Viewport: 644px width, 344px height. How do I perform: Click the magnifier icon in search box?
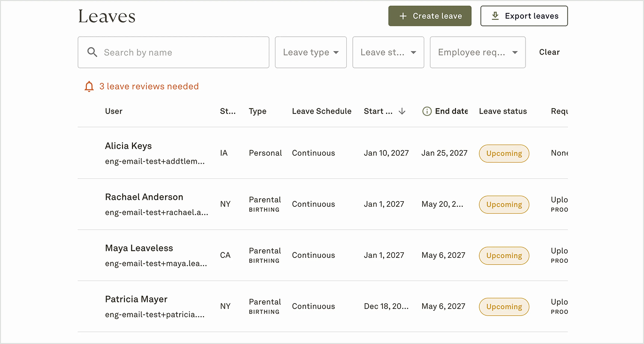pos(92,52)
